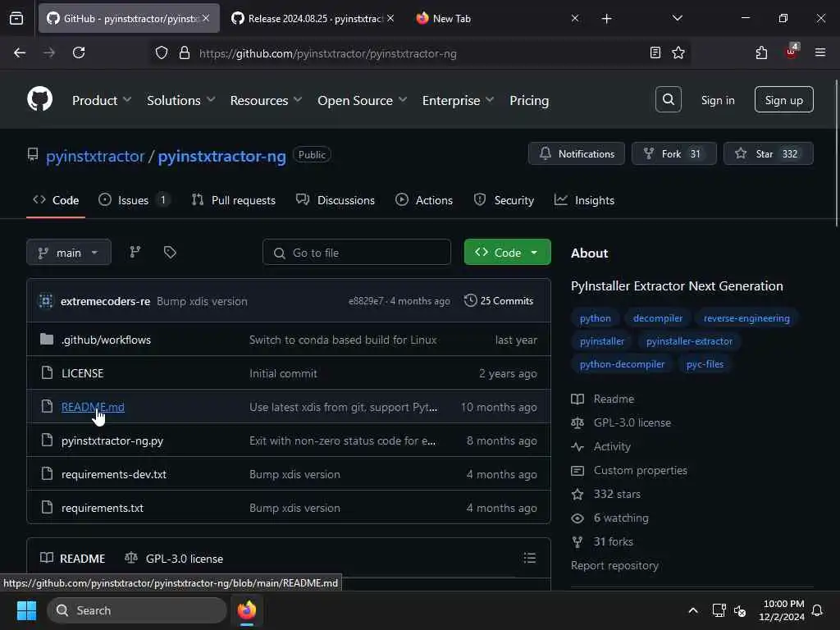Switch to the Pull requests tab

[234, 200]
